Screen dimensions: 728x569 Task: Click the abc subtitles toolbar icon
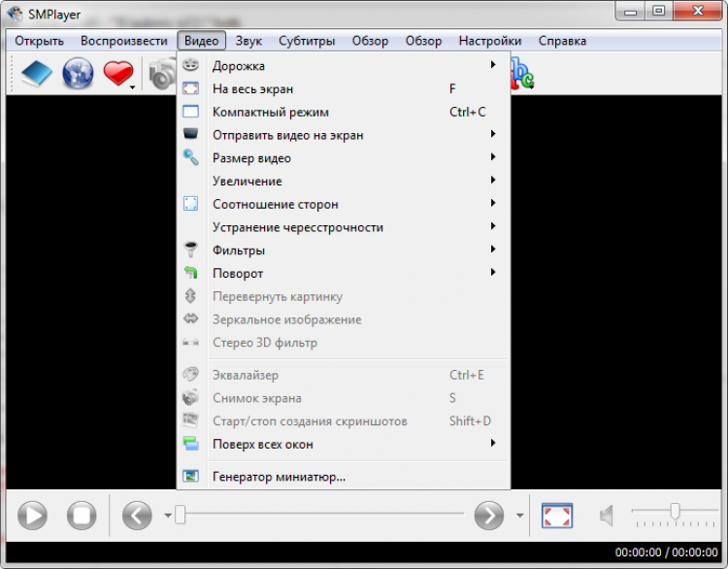coord(522,75)
